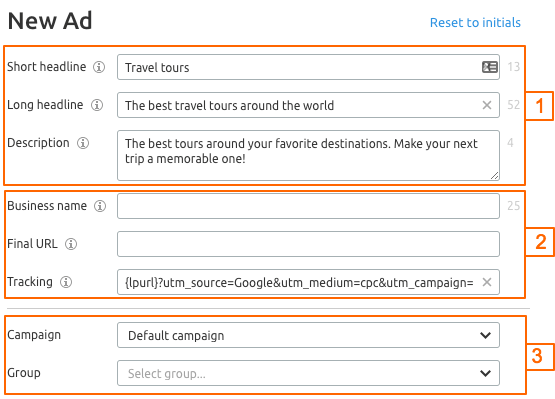Click the Description label
The image size is (555, 399).
38,143
